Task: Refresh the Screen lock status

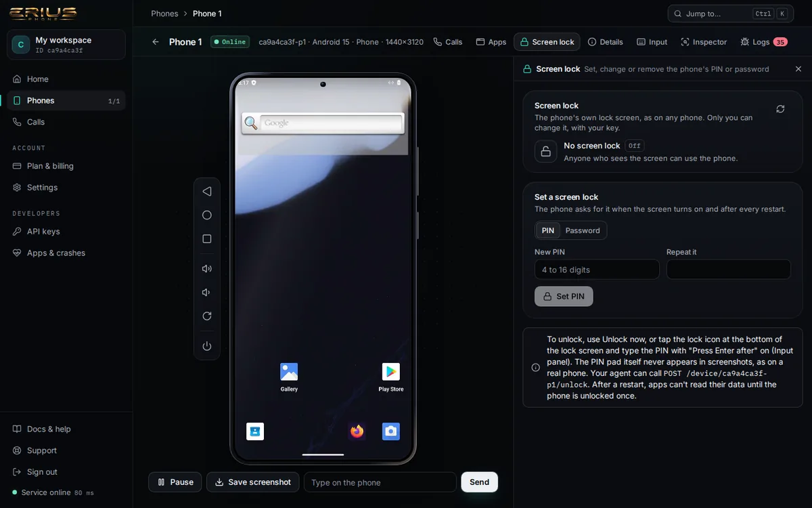Action: click(x=780, y=109)
